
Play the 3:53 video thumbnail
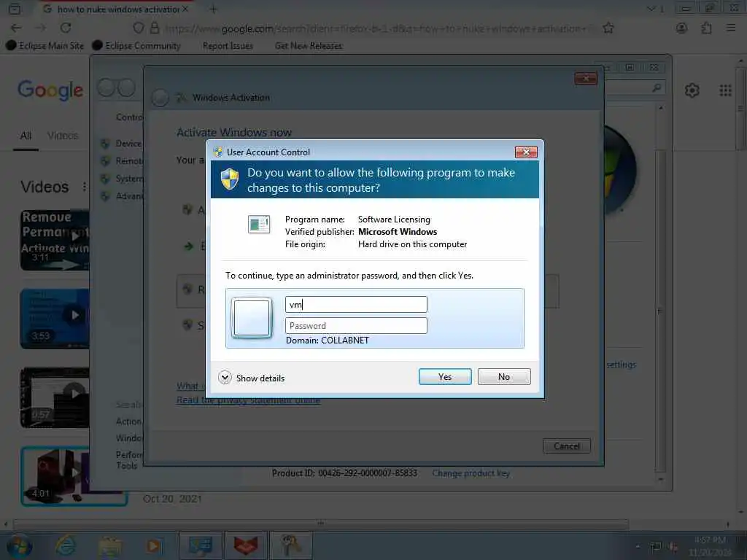(55, 319)
